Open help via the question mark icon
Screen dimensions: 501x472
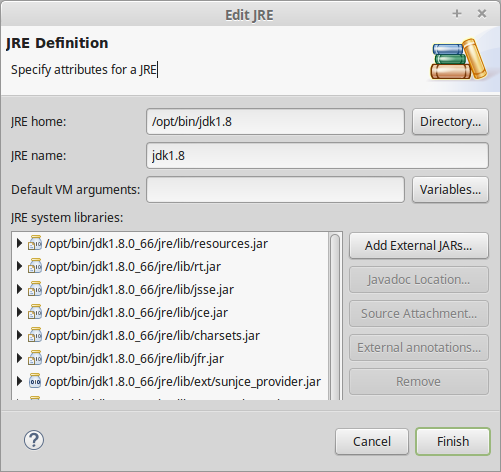(x=34, y=440)
